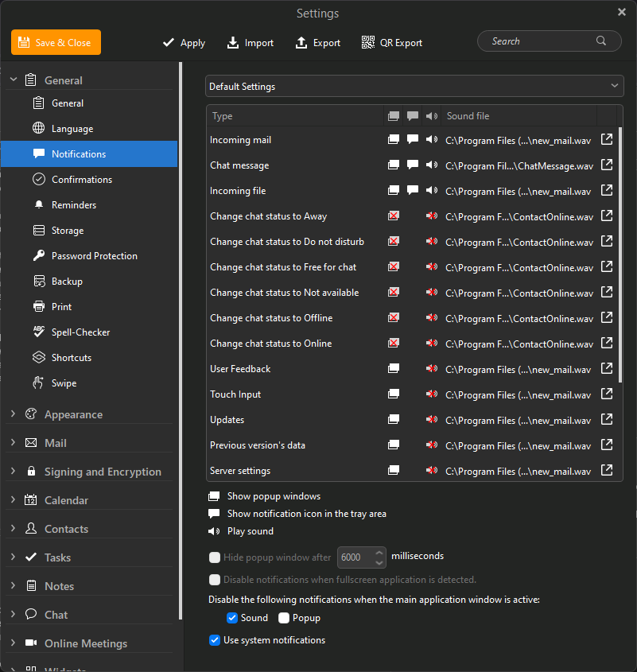Toggle disabled popup for Change chat status to Do not disturb
Screen dimensions: 637x672
point(394,241)
